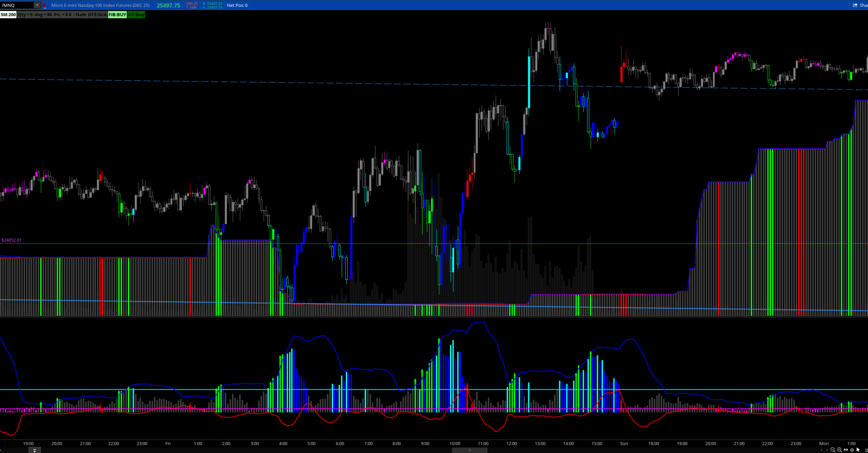Click the /MNQ symbol input field
This screenshot has width=868, height=453.
[x=17, y=5]
